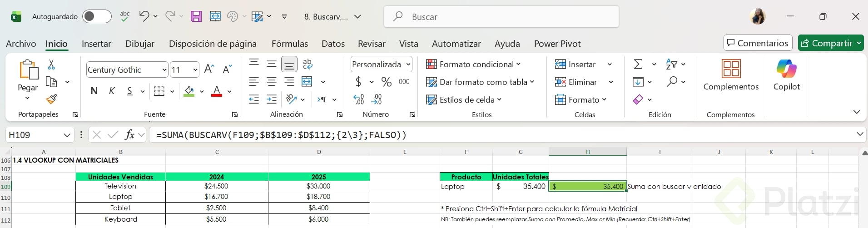
Task: Click Insertar cells button
Action: tap(575, 64)
